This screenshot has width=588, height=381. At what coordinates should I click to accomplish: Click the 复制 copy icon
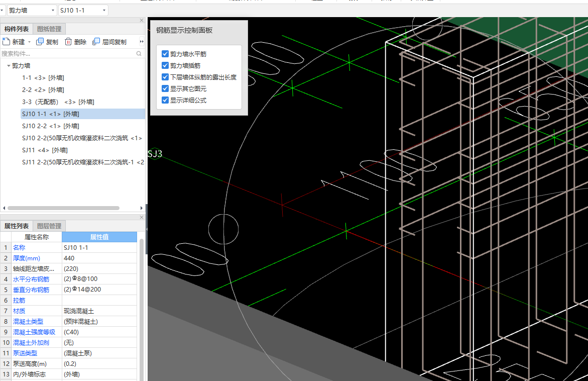point(40,41)
